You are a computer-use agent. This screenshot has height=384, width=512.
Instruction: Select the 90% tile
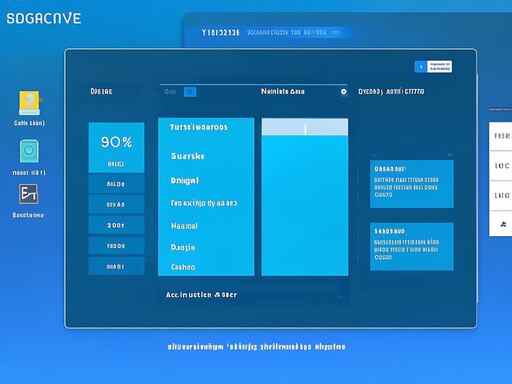(116, 147)
